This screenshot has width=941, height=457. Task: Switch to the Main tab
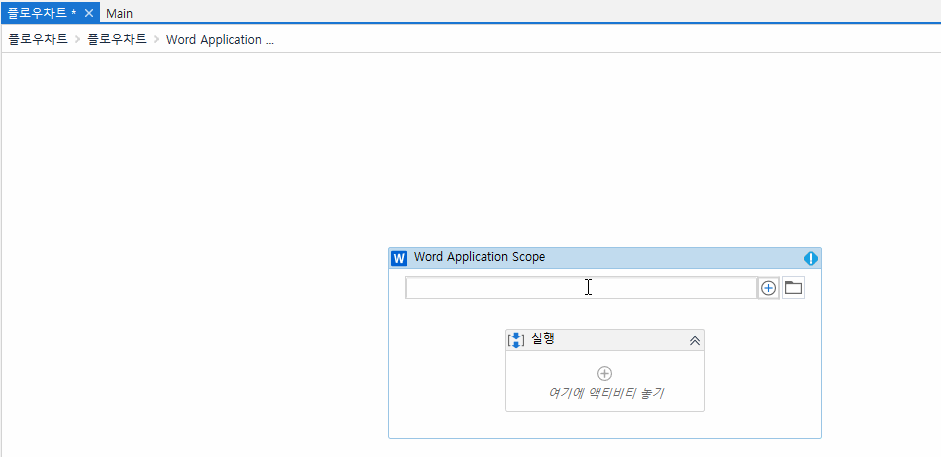(119, 13)
